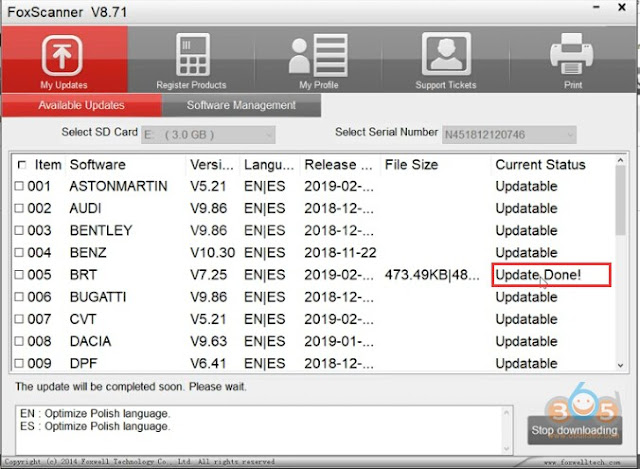Check the box for 002 AUDI

tap(19, 208)
